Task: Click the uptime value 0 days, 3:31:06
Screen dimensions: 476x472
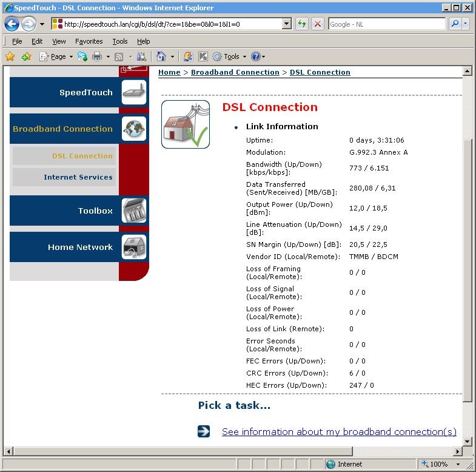Action: coord(377,140)
